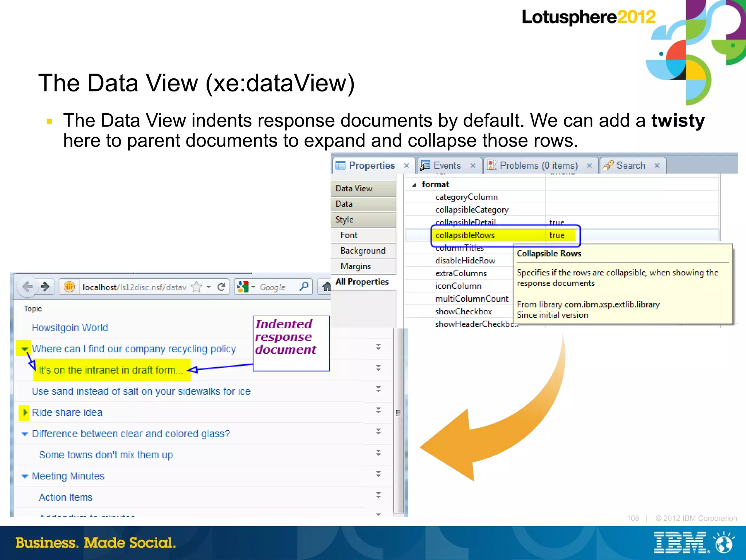The height and width of the screenshot is (560, 746).
Task: Open the recycling policy topic link
Action: (134, 349)
